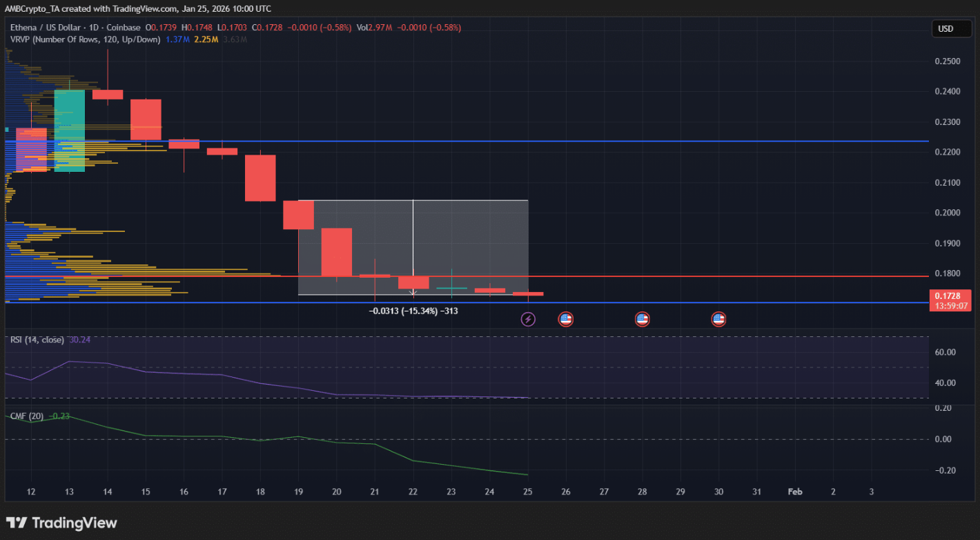Click the purple lightning event icon
The height and width of the screenshot is (540, 980).
pos(528,319)
